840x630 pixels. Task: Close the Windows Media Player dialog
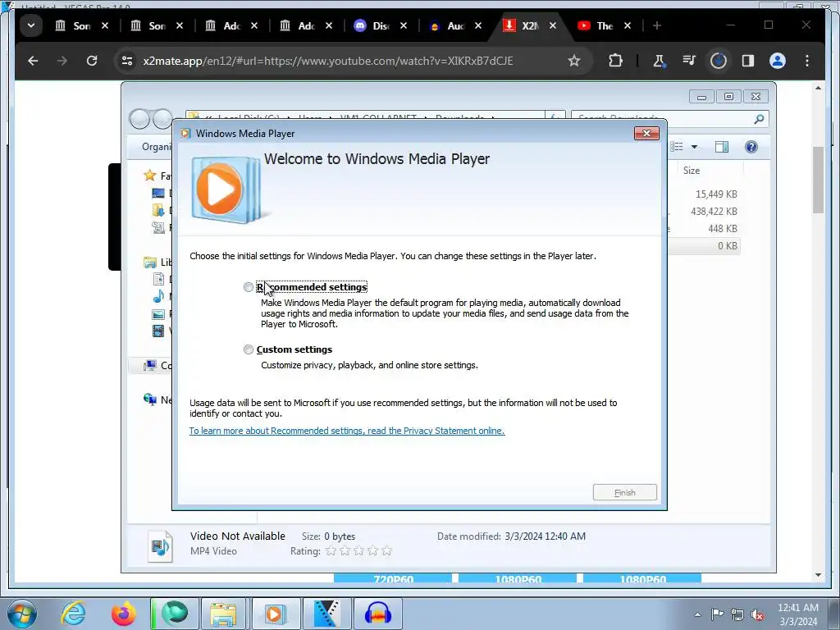[646, 134]
